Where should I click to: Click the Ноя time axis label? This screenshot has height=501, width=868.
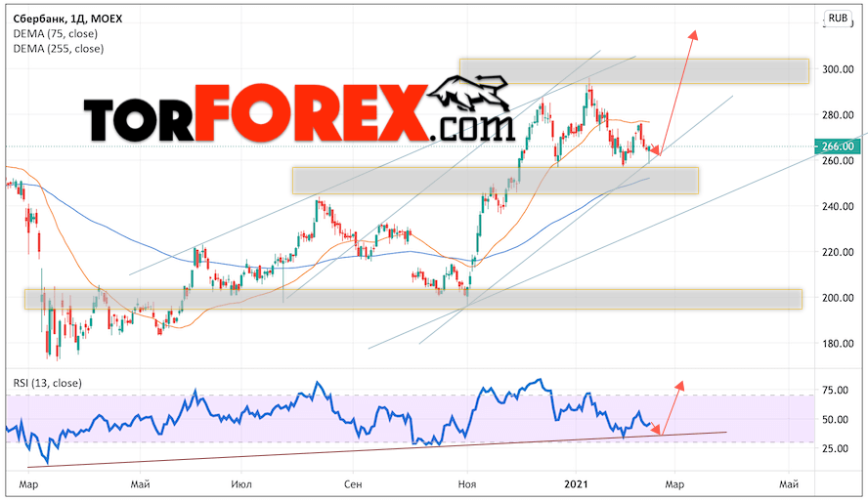[x=467, y=484]
